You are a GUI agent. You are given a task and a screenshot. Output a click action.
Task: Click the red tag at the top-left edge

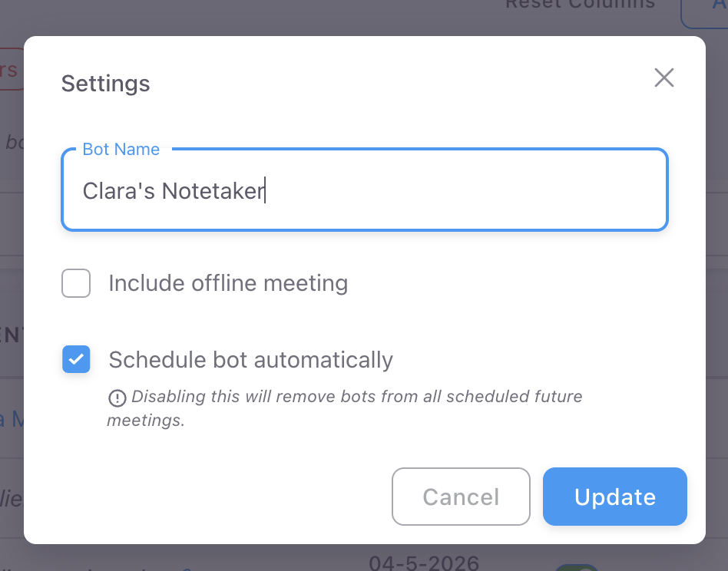(12, 68)
